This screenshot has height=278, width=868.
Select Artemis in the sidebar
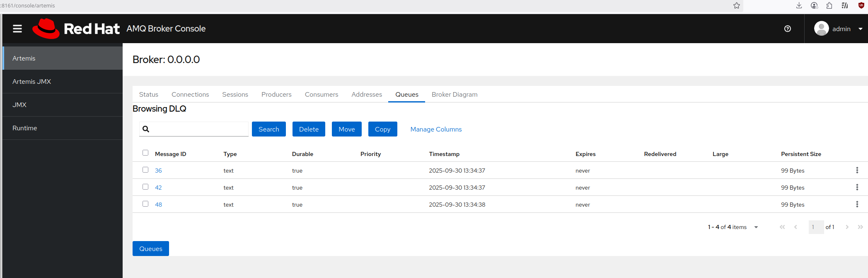pos(63,58)
